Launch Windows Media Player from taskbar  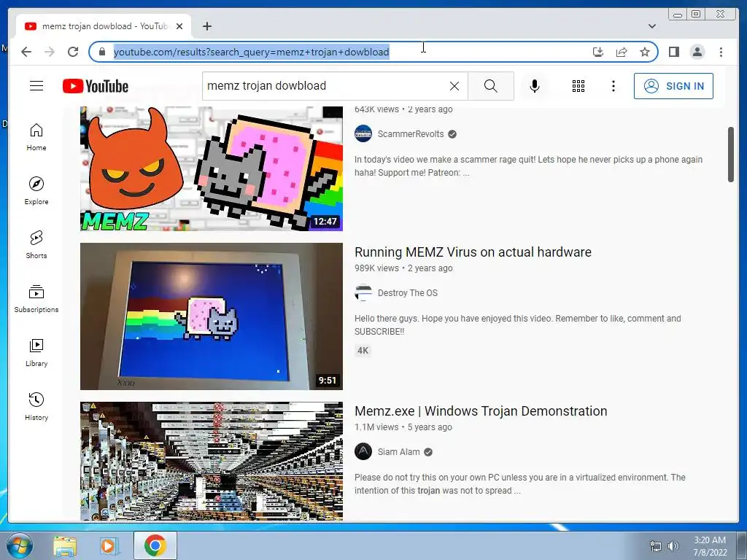coord(109,545)
